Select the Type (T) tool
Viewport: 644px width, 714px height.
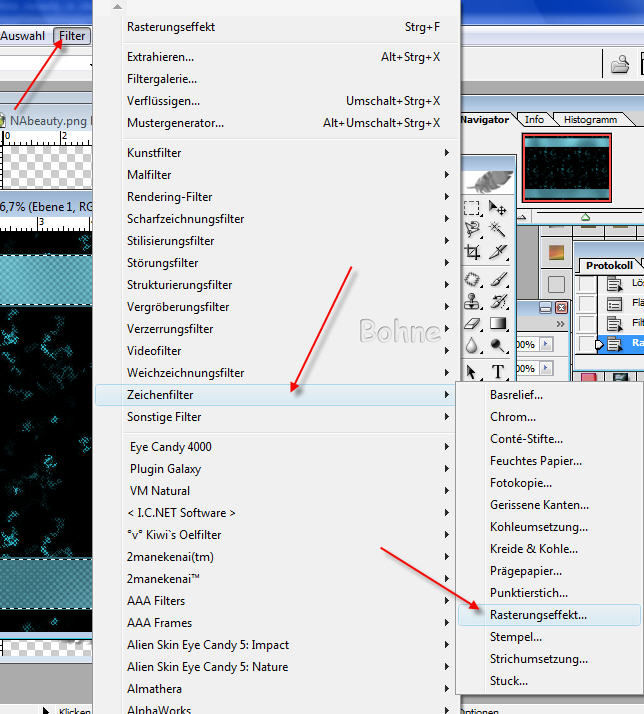click(x=497, y=371)
